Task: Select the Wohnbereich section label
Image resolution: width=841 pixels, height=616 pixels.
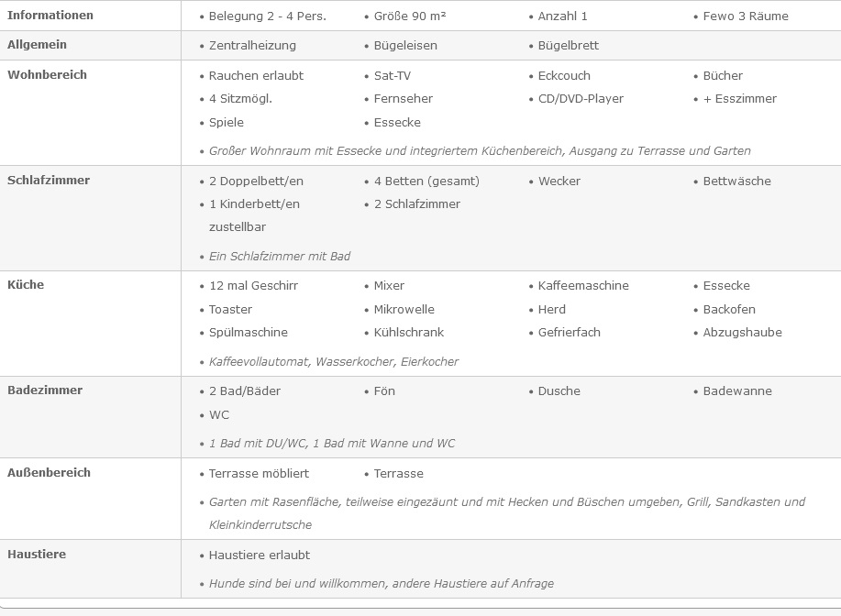Action: 47,75
